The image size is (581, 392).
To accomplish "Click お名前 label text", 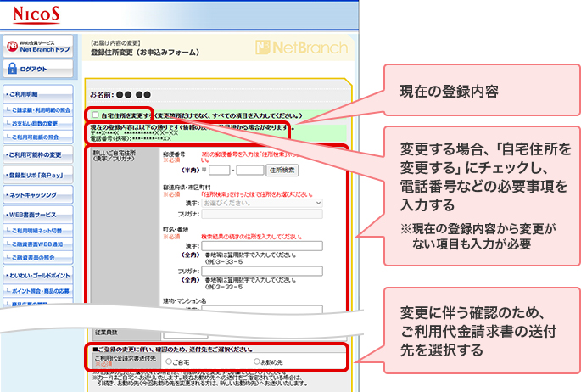I will 102,94.
